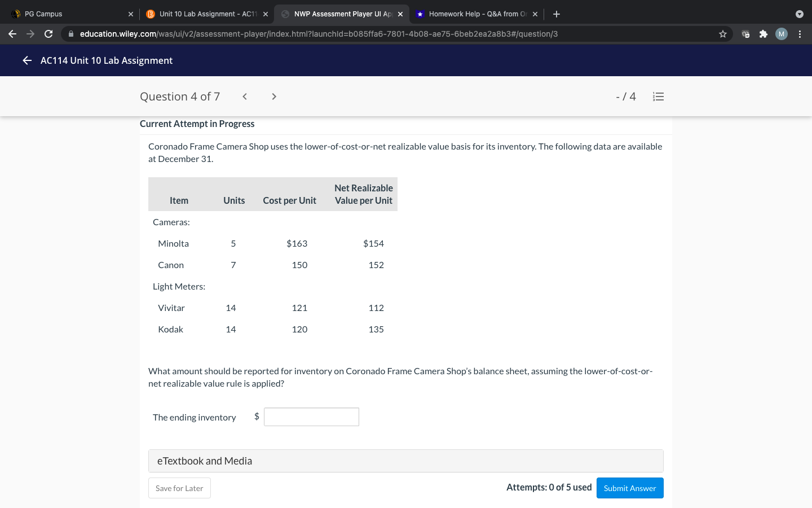The width and height of the screenshot is (812, 508).
Task: Click the Current Attempt in Progress heading
Action: (x=197, y=124)
